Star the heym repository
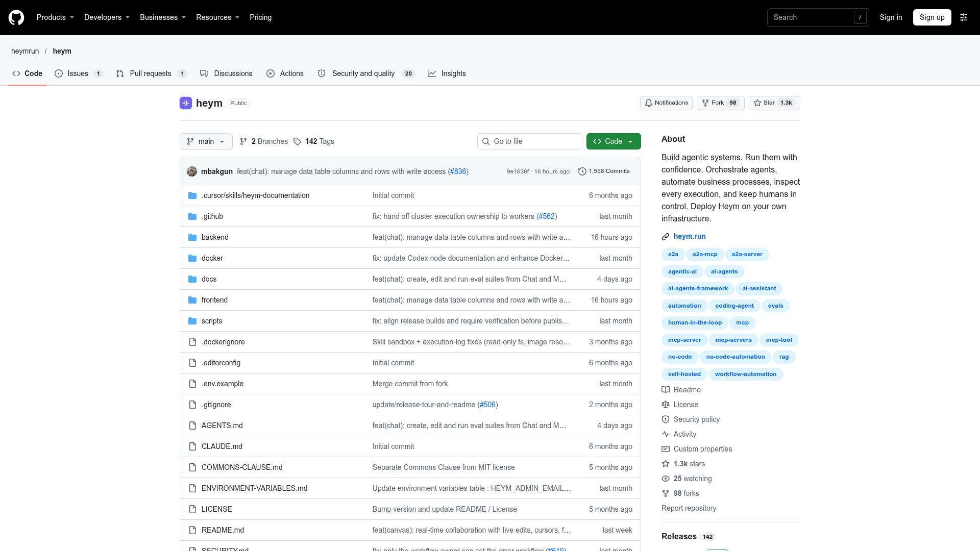 [x=774, y=103]
